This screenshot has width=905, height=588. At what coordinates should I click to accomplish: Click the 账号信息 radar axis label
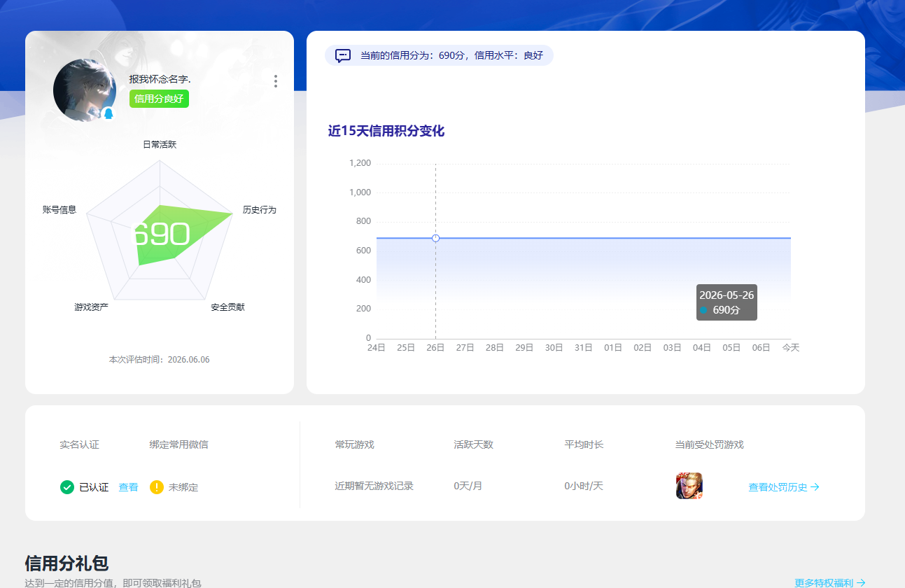[x=59, y=209]
